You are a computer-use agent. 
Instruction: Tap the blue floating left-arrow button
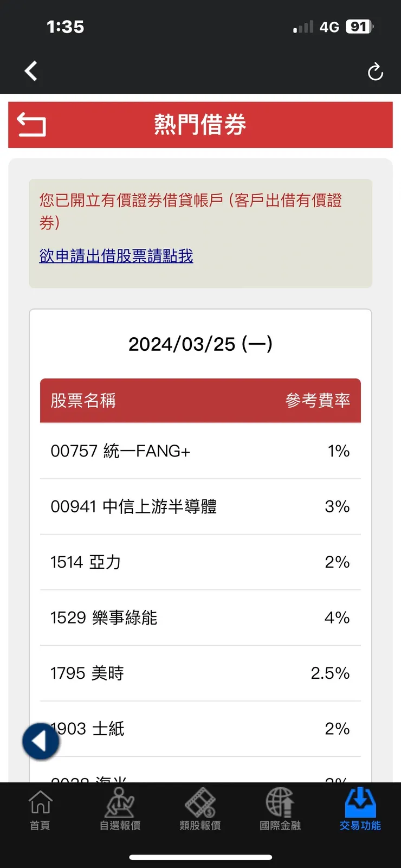click(x=41, y=741)
